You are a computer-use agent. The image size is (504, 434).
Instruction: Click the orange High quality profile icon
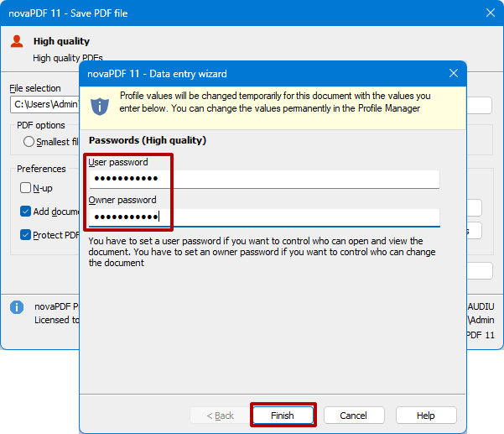point(17,41)
